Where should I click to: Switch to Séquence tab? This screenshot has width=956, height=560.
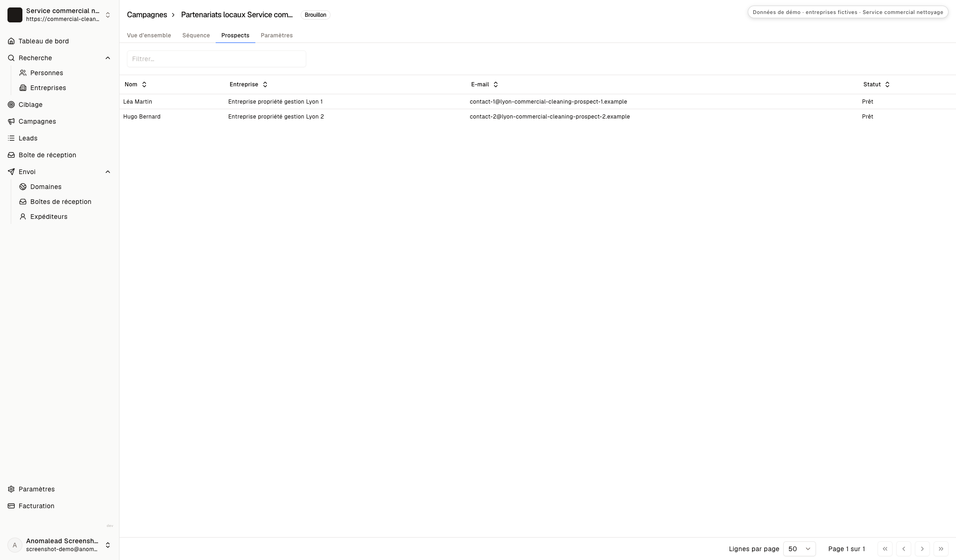click(x=196, y=35)
